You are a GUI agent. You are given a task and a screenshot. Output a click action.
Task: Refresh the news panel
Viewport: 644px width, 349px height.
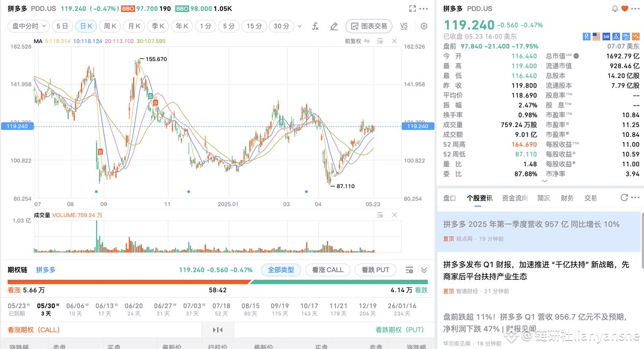[624, 198]
